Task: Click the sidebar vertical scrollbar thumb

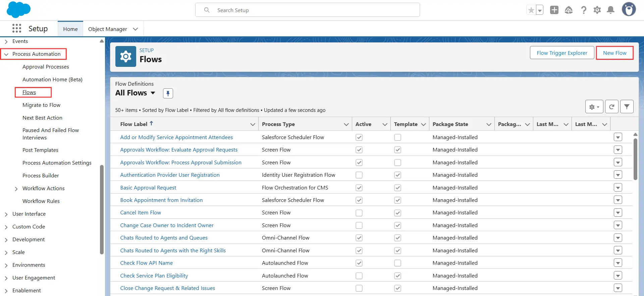Action: click(x=102, y=209)
